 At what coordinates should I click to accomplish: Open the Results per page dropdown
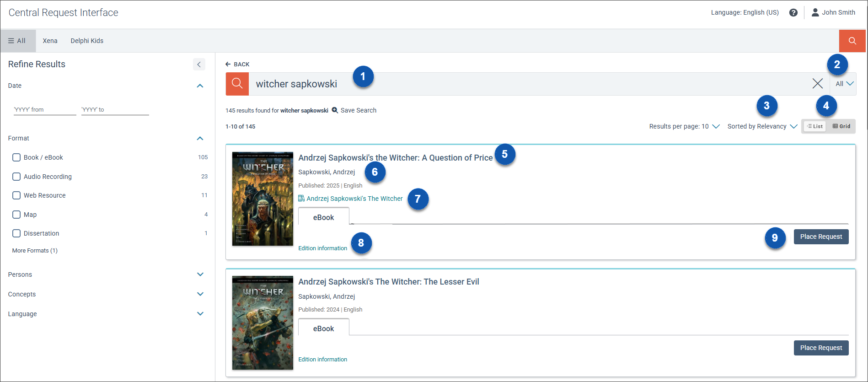click(x=684, y=126)
